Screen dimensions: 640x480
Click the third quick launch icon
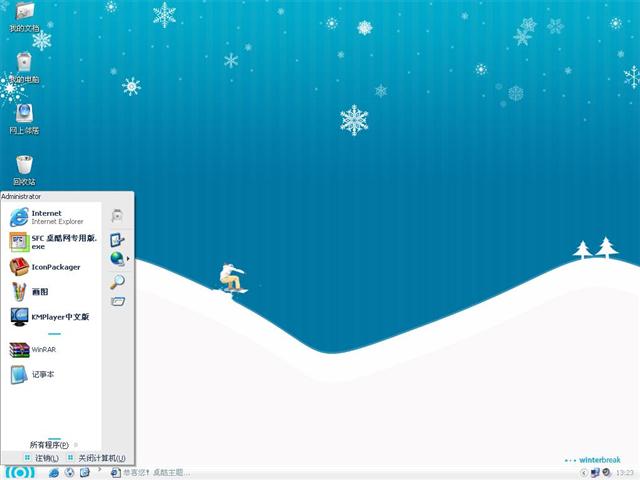click(x=84, y=473)
